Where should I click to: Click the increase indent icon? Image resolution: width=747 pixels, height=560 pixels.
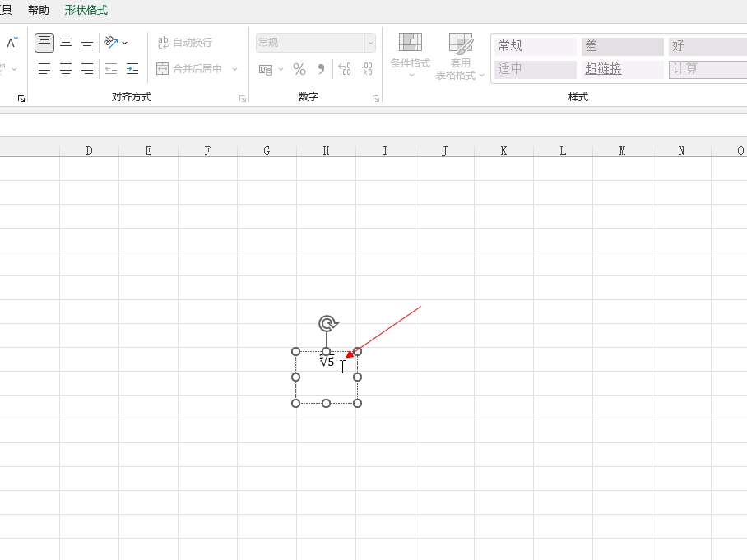tap(132, 69)
